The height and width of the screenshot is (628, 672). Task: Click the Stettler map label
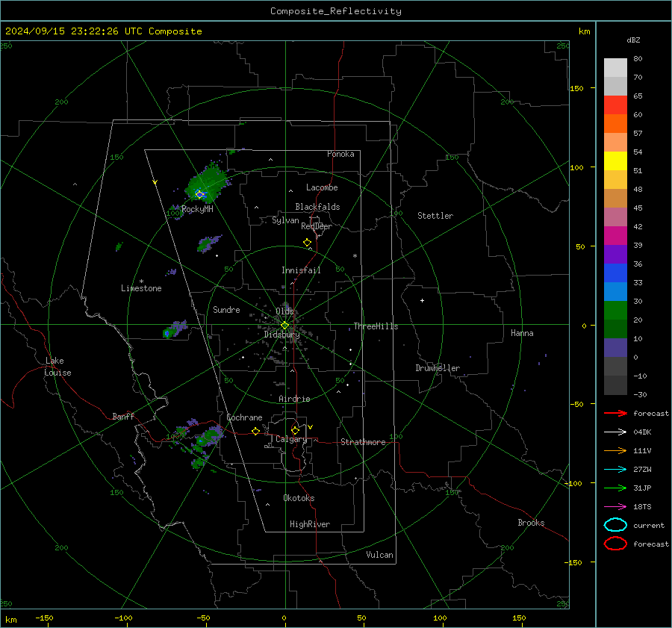(435, 216)
